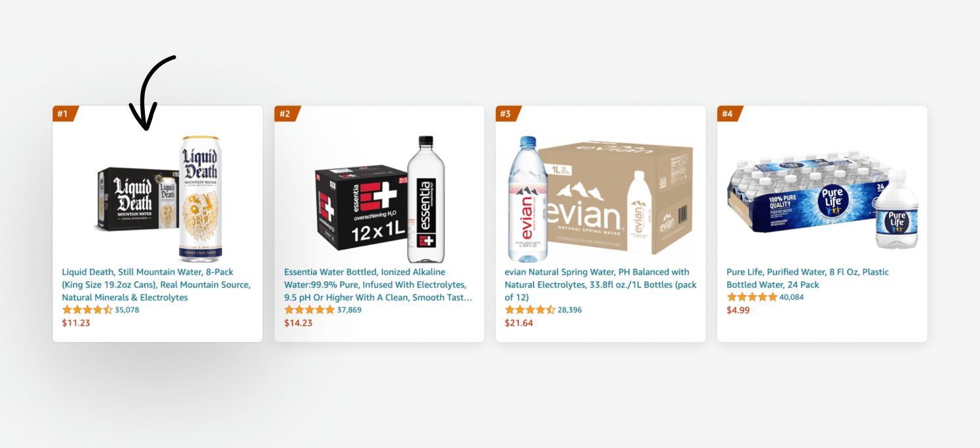Open the Essentia Ionized Alkaline Water title link
This screenshot has width=980, height=448.
(x=378, y=285)
